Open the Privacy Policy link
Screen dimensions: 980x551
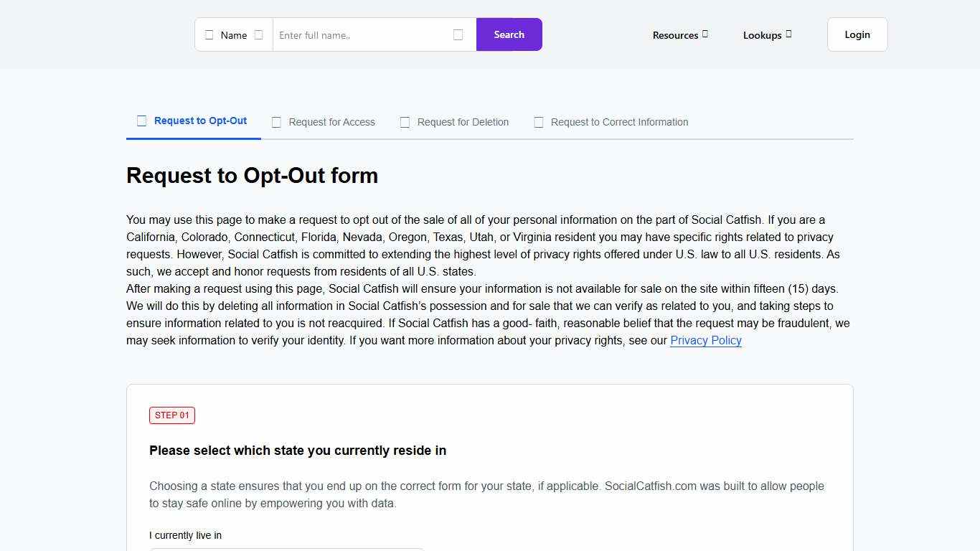[x=705, y=340]
